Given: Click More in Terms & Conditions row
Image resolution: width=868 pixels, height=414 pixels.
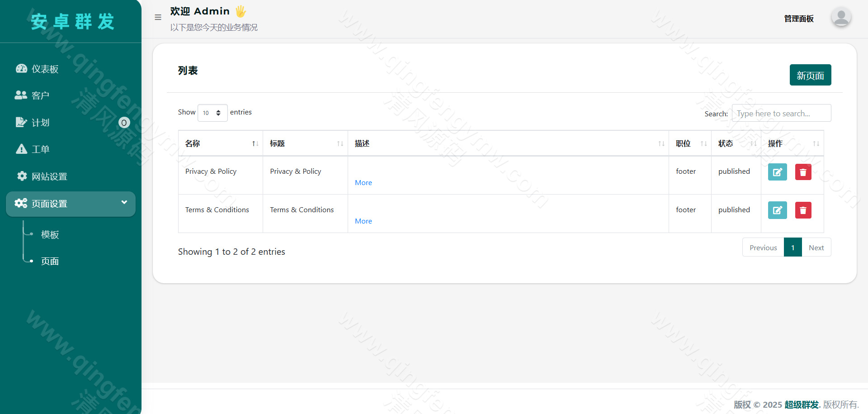Looking at the screenshot, I should 363,221.
